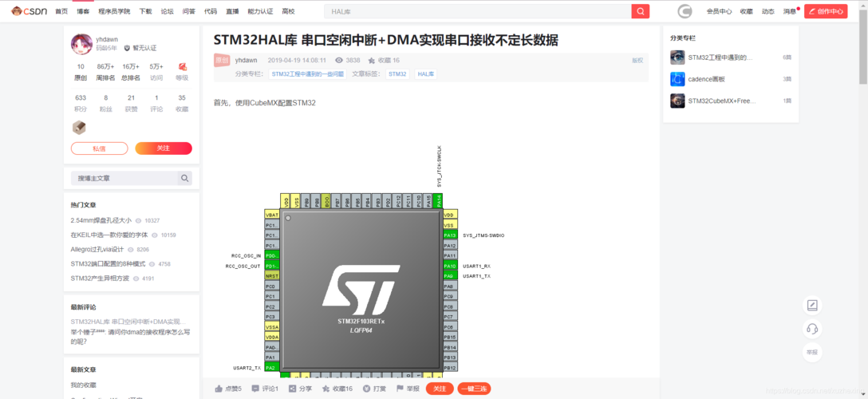Click the PA10 USART1_RX pin

(x=450, y=266)
